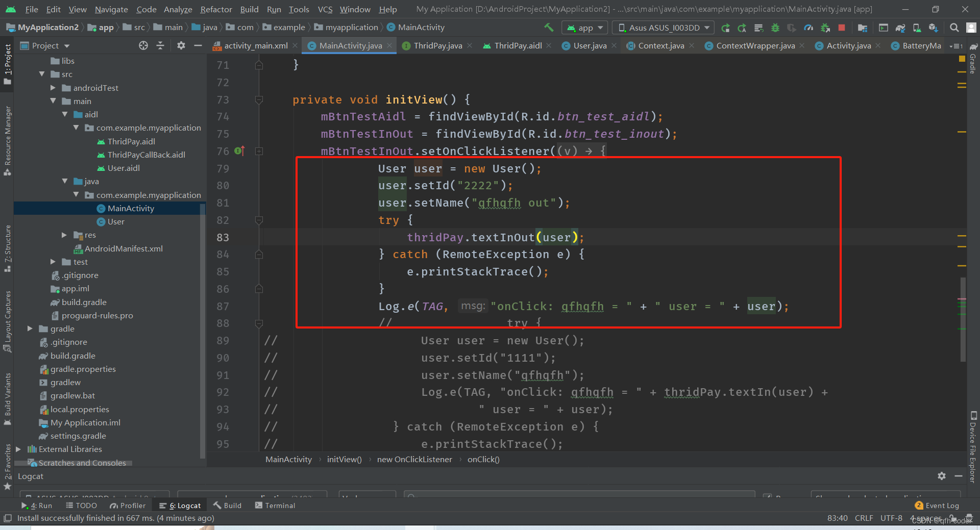Open the SDK Manager icon

(x=934, y=28)
